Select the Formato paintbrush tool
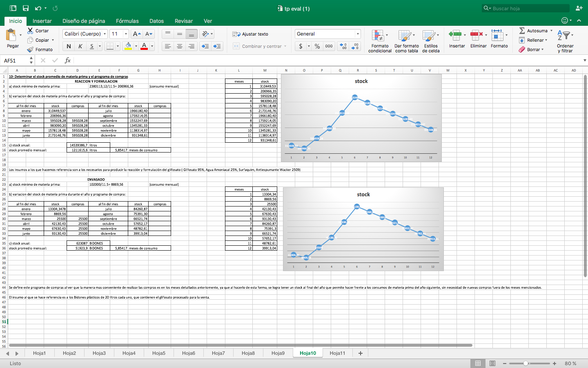Screen dimensions: 588x368 point(30,49)
